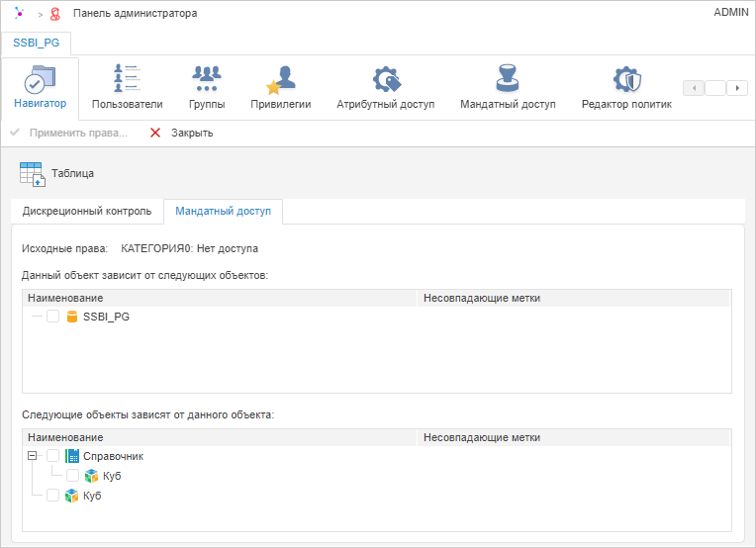Click the Таблица table icon
The image size is (756, 548).
(x=32, y=173)
